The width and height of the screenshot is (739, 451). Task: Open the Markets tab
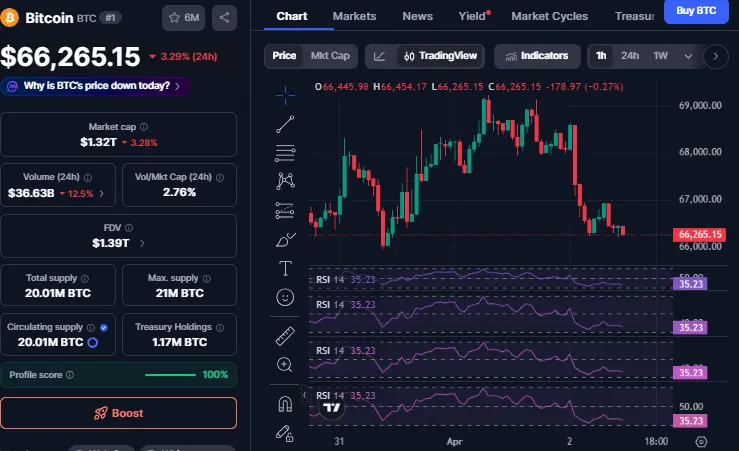354,16
